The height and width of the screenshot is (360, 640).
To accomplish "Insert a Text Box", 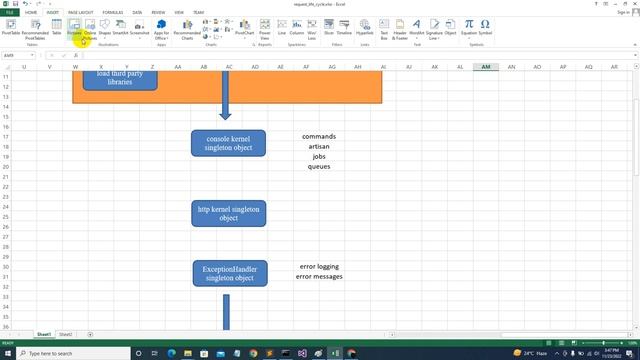I will point(384,29).
